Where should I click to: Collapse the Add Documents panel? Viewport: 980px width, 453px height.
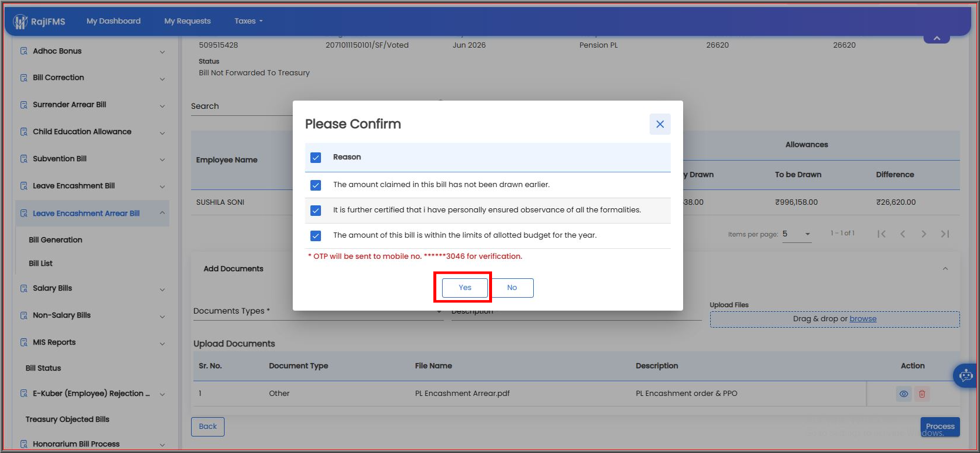pos(945,269)
